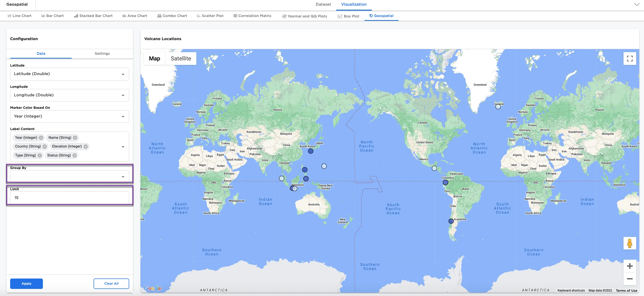Click the volcano marker near Iceland
Image resolution: width=644 pixels, height=296 pixels.
click(x=498, y=107)
